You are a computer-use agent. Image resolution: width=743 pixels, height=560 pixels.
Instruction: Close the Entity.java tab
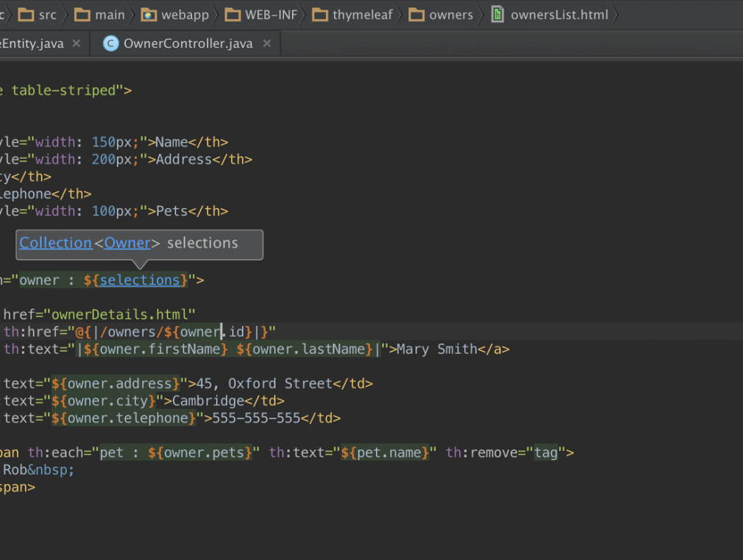[77, 43]
